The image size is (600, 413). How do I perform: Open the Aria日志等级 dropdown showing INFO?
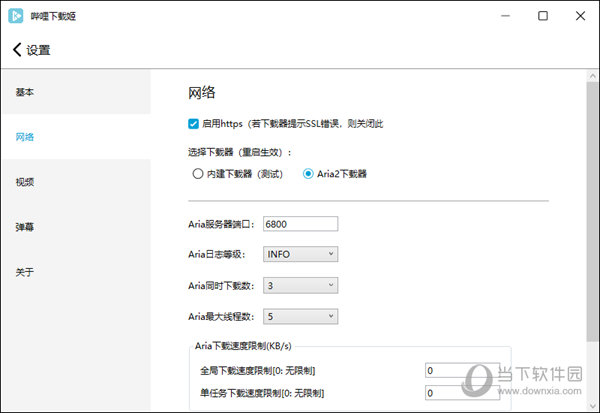[x=300, y=254]
